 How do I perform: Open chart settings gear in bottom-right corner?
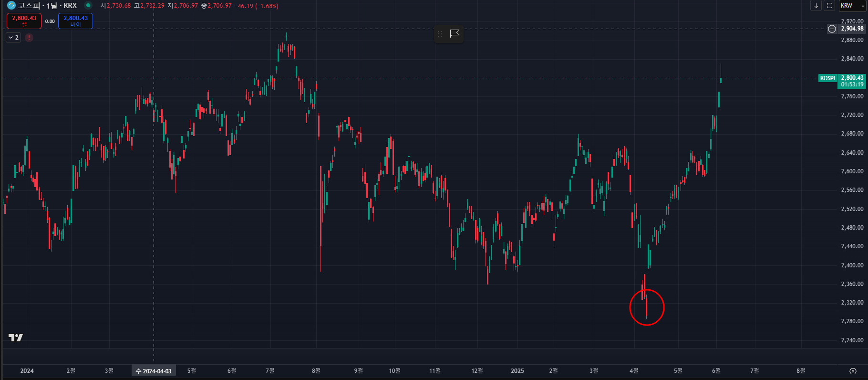pos(853,371)
